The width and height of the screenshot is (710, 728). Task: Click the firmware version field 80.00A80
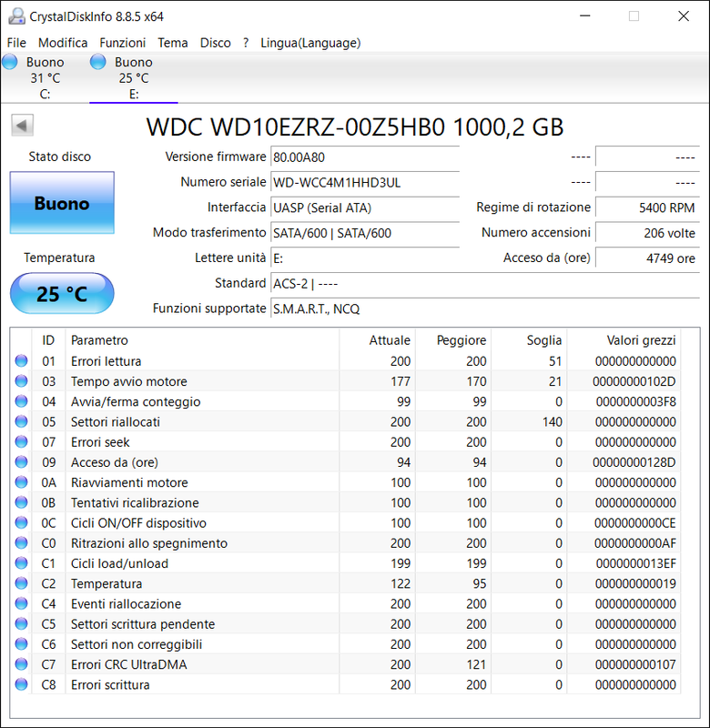pos(365,157)
